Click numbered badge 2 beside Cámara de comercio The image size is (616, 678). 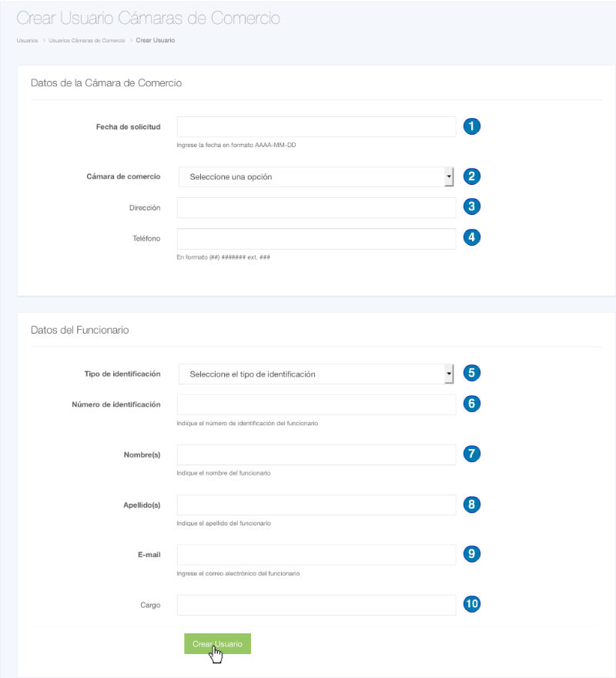tap(472, 176)
